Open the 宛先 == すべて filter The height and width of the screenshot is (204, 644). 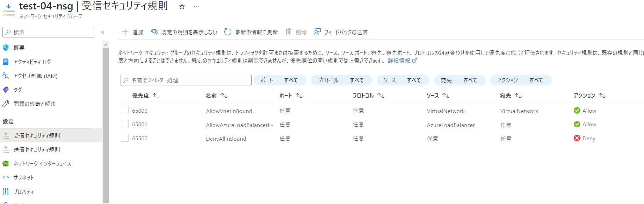click(460, 80)
